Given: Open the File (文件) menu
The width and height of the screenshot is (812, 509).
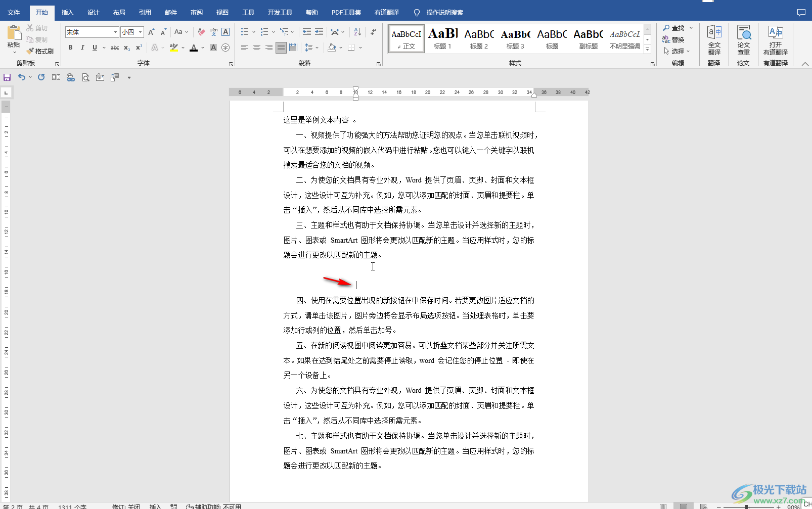Looking at the screenshot, I should pos(14,12).
